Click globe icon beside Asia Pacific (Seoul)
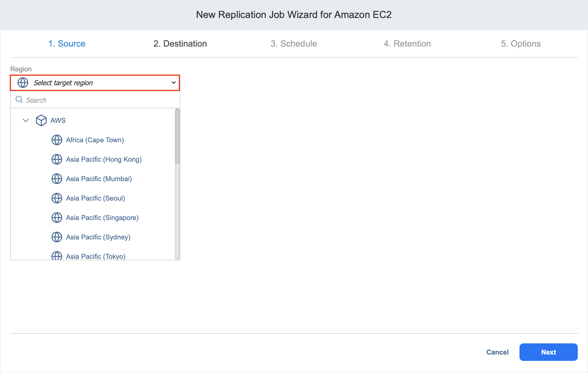588x373 pixels. 57,198
